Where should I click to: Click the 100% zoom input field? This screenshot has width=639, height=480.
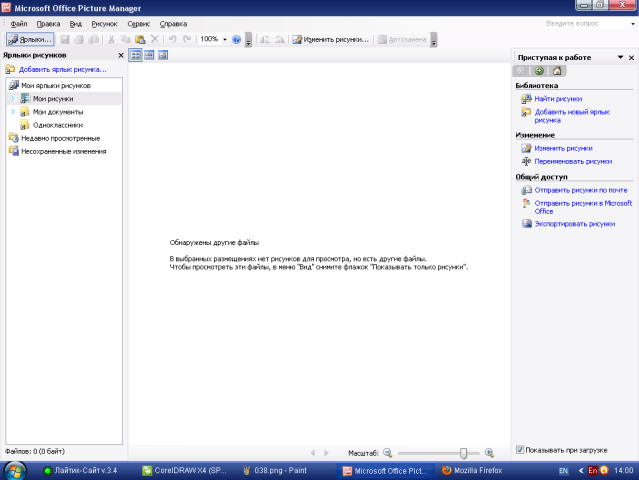click(209, 39)
